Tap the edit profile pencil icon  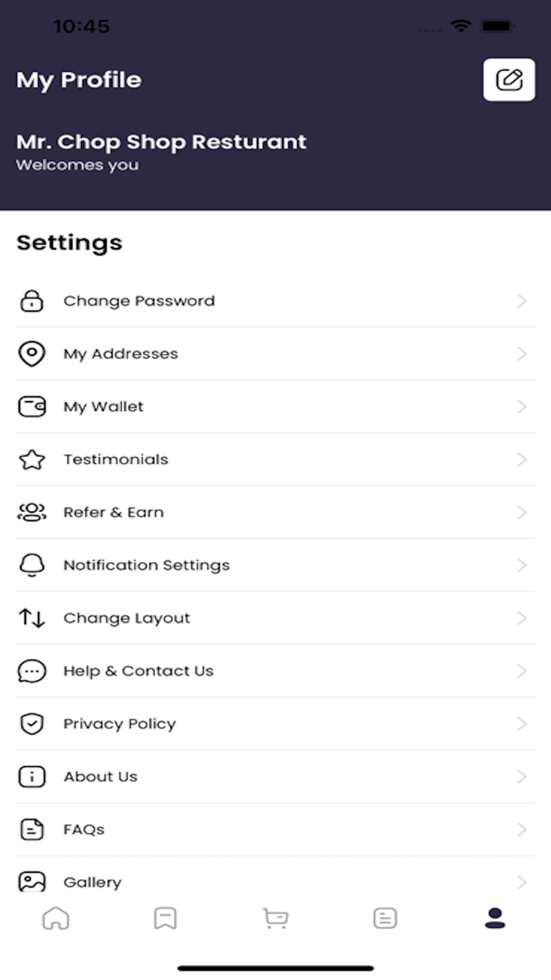point(509,80)
